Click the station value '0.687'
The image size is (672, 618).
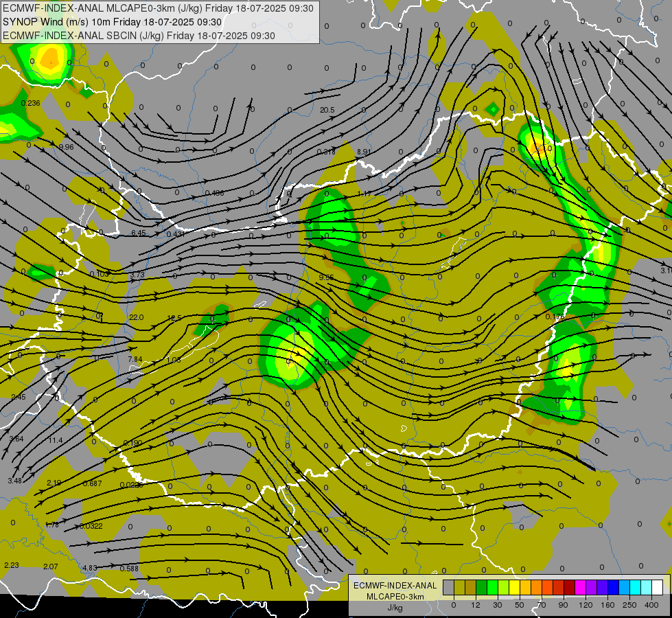[x=93, y=484]
